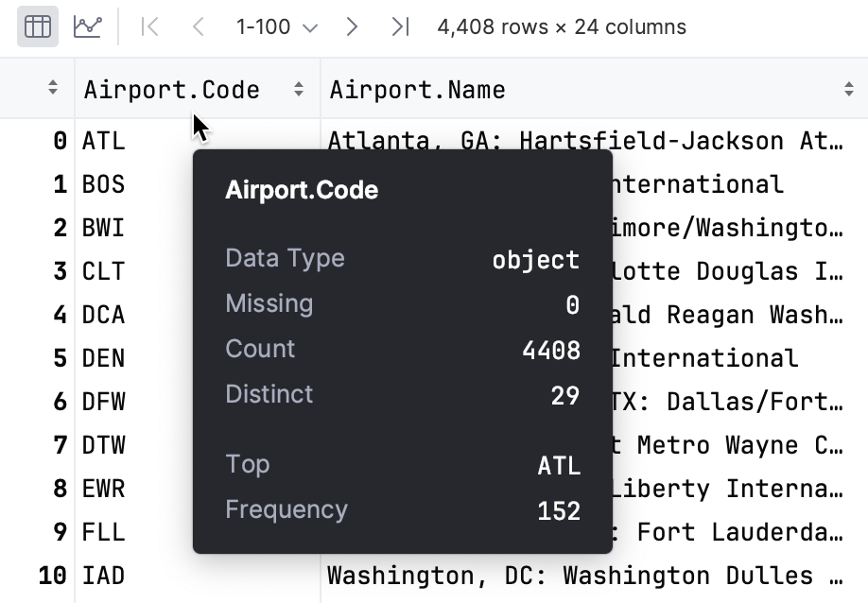Image resolution: width=868 pixels, height=603 pixels.
Task: Click the Count value 4408
Action: click(x=551, y=351)
